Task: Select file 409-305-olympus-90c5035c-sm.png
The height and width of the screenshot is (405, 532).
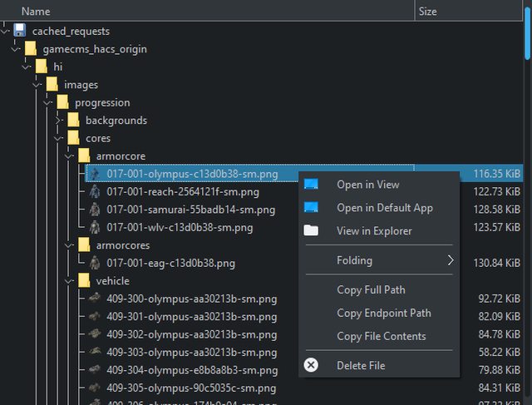Action: tap(191, 388)
